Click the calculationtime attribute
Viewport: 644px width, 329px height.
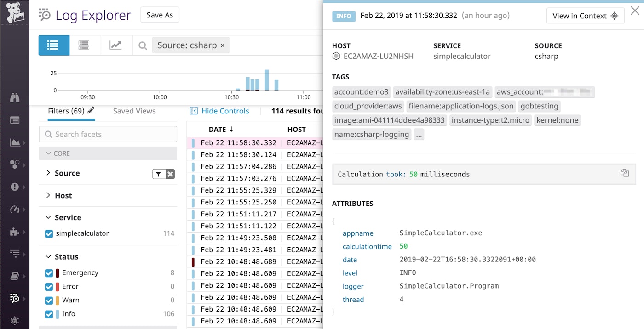(367, 247)
